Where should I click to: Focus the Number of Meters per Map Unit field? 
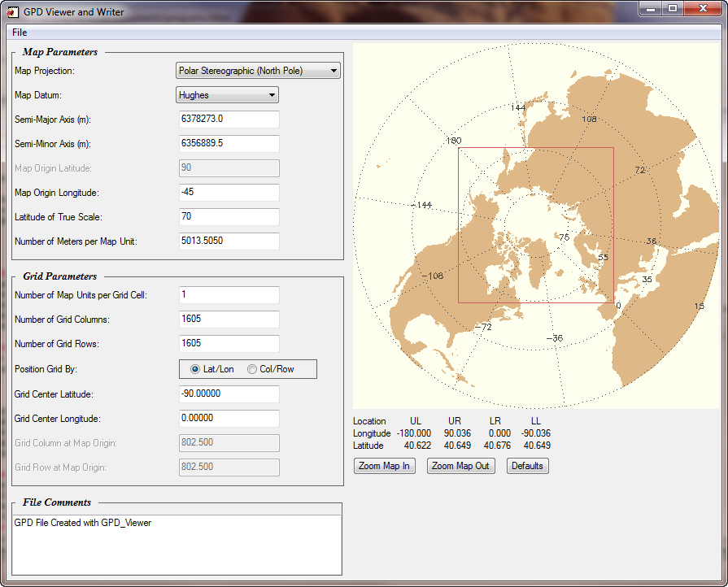pos(229,241)
